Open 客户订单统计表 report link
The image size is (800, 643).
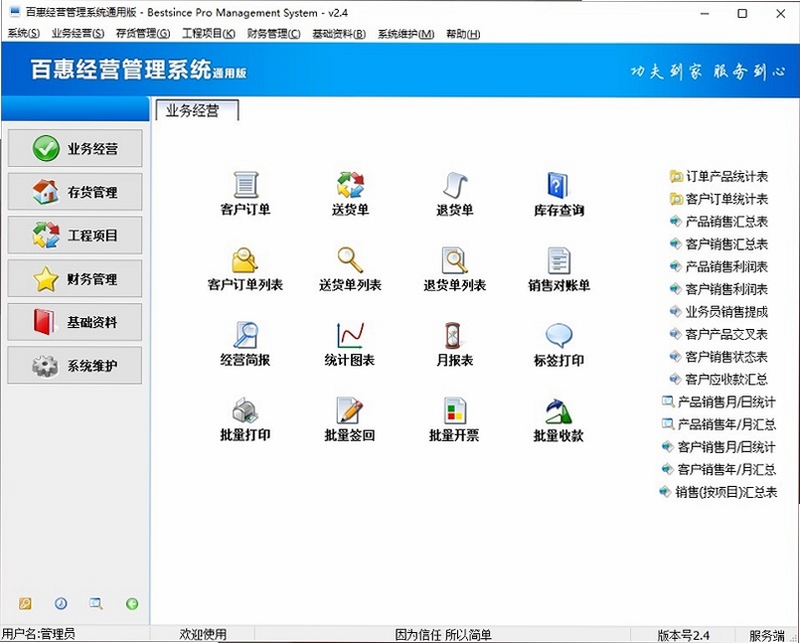[x=719, y=199]
